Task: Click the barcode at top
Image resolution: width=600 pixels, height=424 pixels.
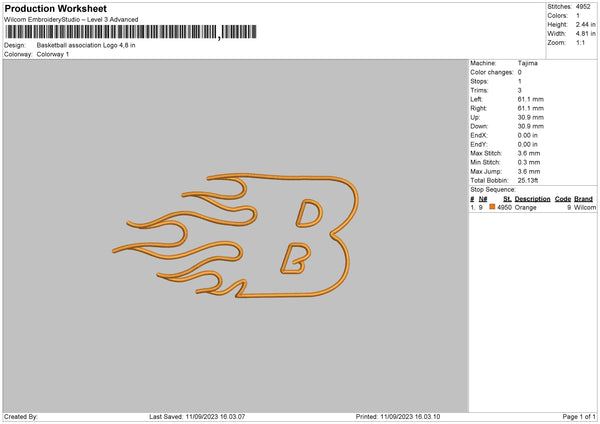Action: pos(130,32)
